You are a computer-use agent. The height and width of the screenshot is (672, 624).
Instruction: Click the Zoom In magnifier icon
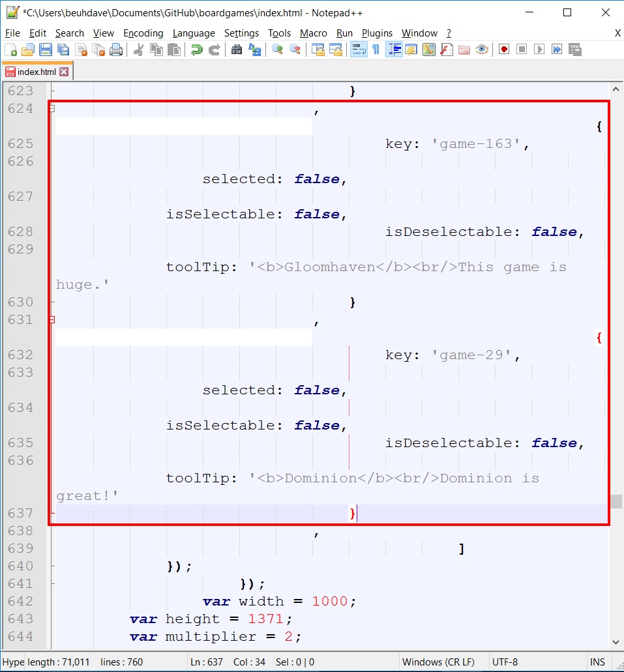[x=277, y=50]
